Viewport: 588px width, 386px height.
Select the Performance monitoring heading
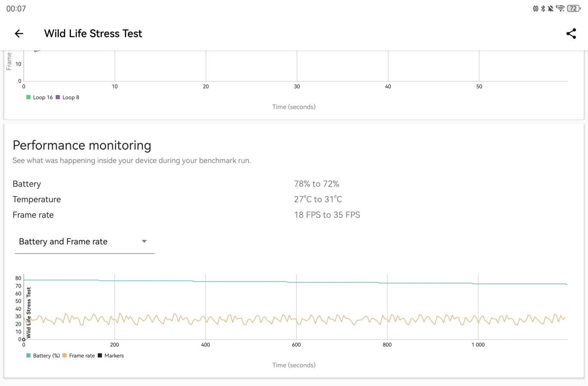click(82, 145)
